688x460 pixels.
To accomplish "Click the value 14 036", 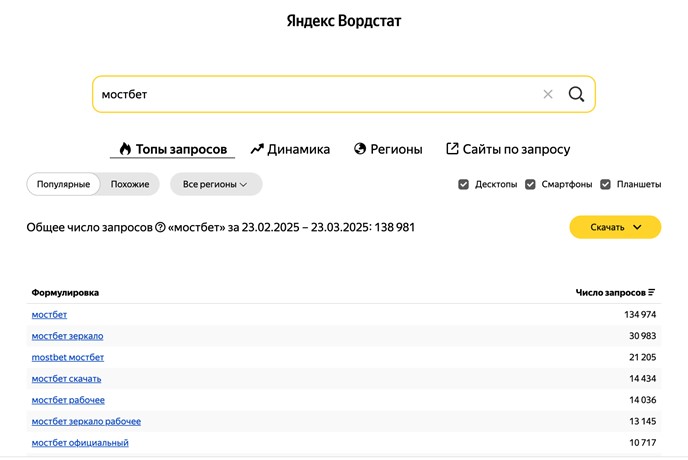I will [x=642, y=400].
